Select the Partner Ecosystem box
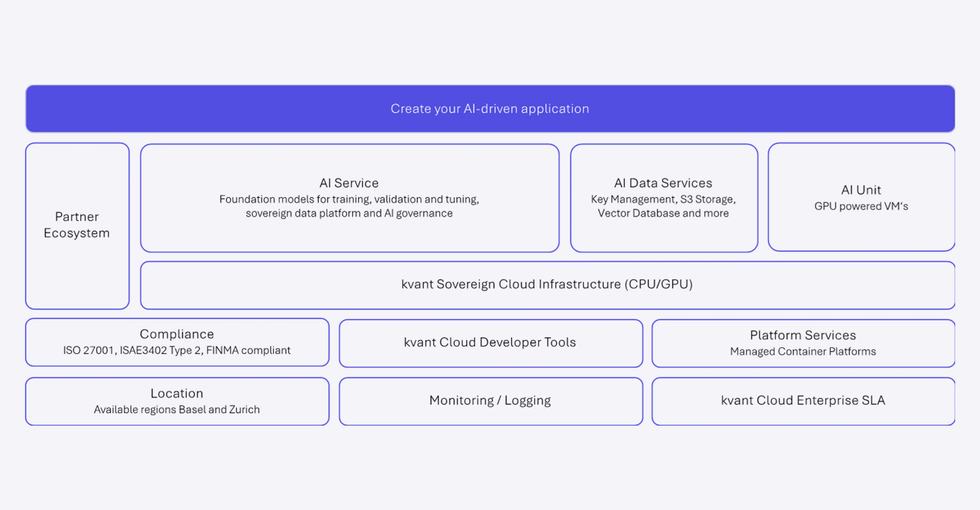 pos(77,226)
